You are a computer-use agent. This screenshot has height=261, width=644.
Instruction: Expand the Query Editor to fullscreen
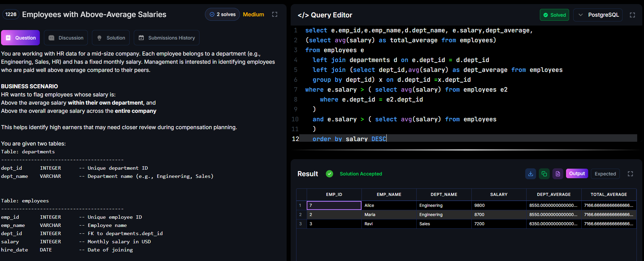coord(632,15)
